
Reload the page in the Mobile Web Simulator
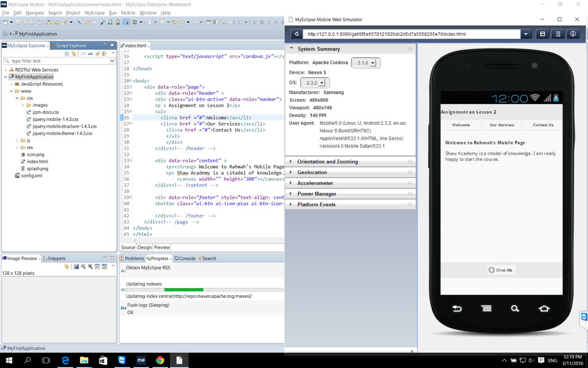296,34
